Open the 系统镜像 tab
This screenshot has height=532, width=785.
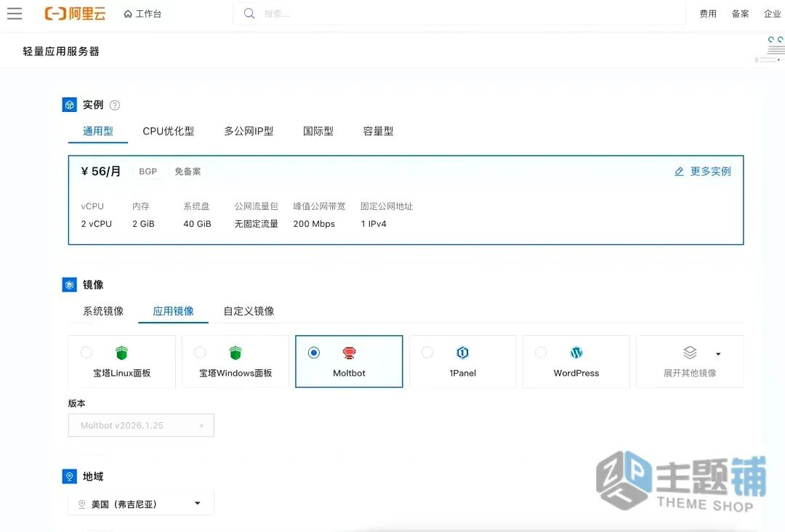(103, 311)
